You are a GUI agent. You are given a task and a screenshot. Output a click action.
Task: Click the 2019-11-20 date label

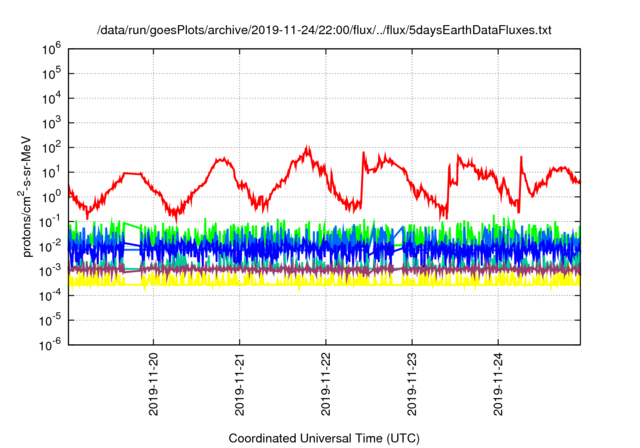click(x=153, y=384)
